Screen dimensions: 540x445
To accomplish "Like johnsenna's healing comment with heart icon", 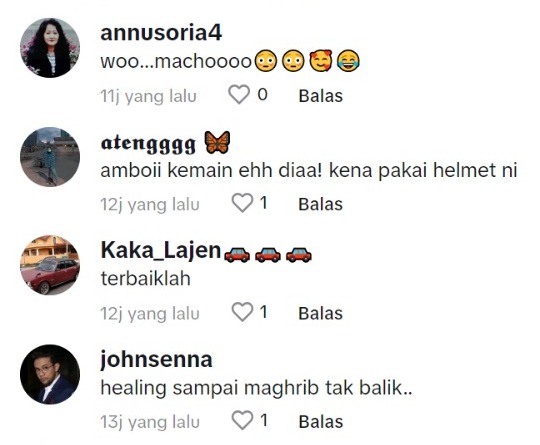I will 242,420.
